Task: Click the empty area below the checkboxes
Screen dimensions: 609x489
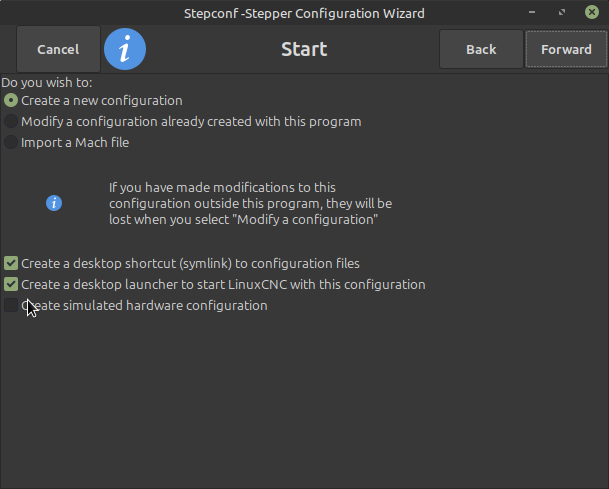Action: 304,400
